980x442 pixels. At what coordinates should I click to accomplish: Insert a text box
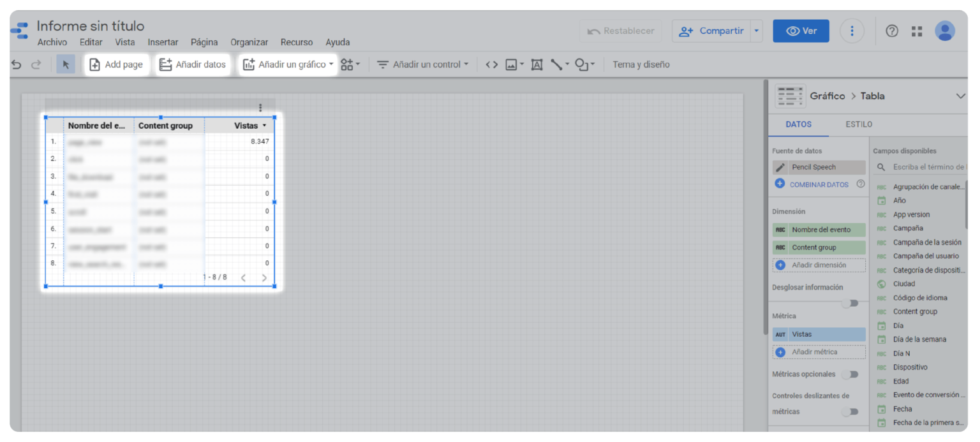tap(537, 64)
